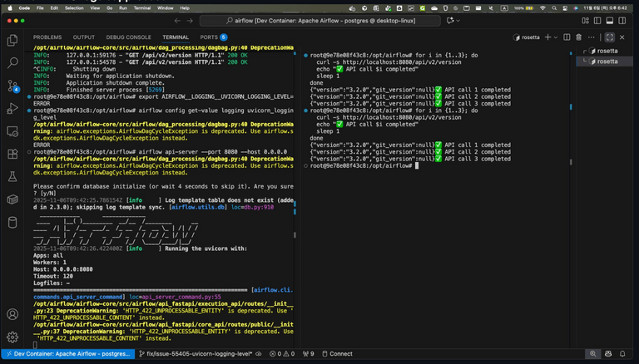Open the Testing flask view
Viewport: 639px width, 364px height.
click(12, 177)
